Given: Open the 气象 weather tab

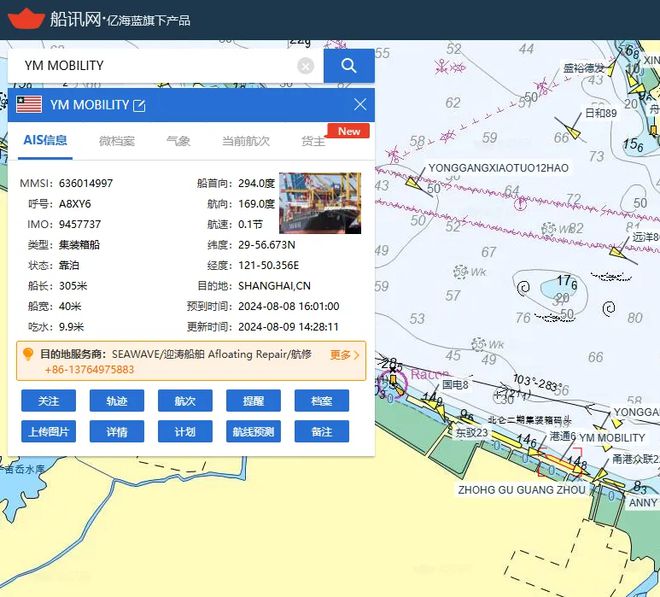Looking at the screenshot, I should (x=178, y=141).
